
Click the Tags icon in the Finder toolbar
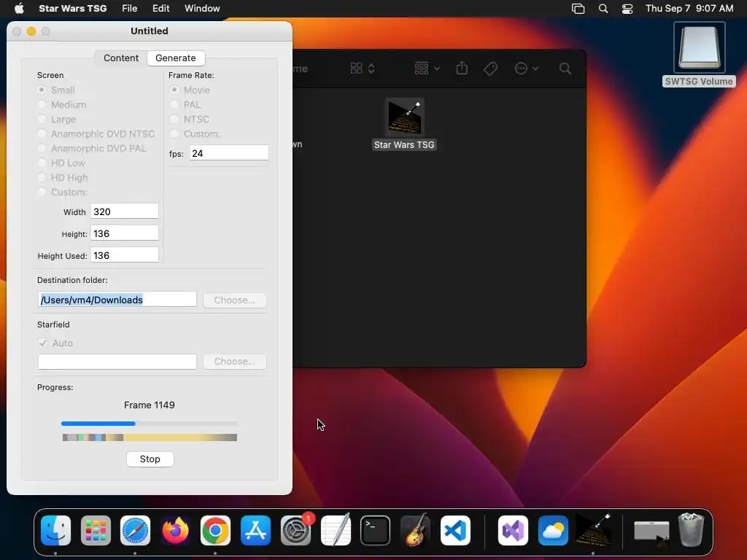tap(490, 69)
